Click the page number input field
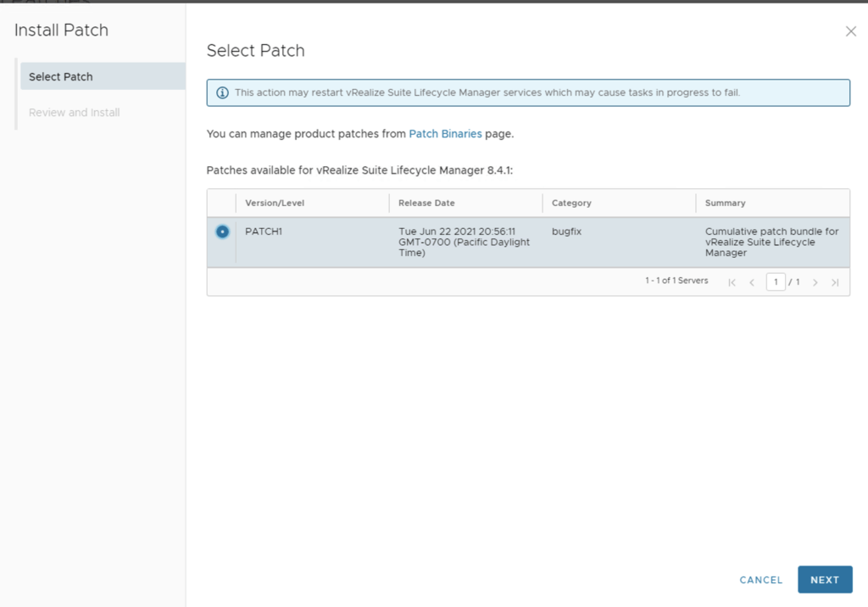Screen dimensions: 868x607 [775, 281]
